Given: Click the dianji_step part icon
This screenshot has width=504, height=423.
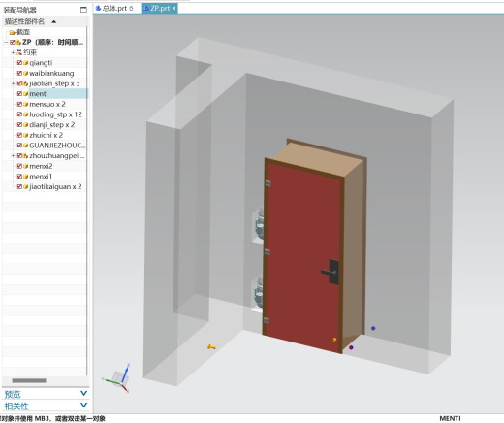Looking at the screenshot, I should (25, 125).
